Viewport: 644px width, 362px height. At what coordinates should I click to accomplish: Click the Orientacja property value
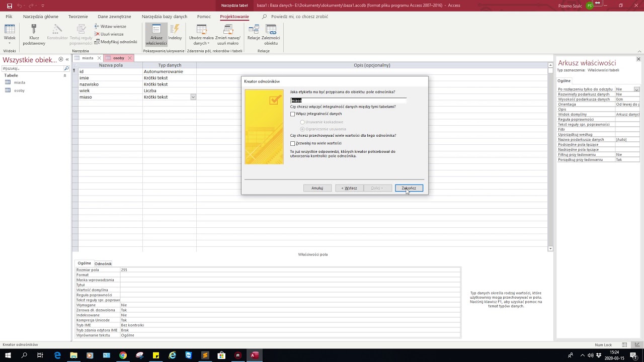(627, 105)
